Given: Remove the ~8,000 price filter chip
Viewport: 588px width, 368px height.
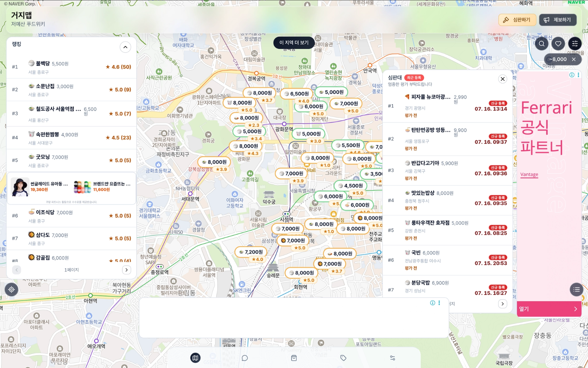Looking at the screenshot, I should pyautogui.click(x=574, y=59).
